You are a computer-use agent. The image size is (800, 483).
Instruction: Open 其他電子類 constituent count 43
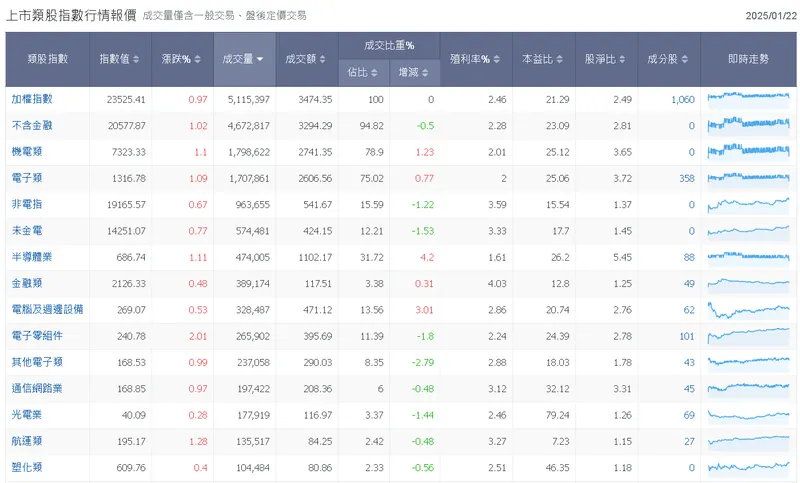(689, 363)
